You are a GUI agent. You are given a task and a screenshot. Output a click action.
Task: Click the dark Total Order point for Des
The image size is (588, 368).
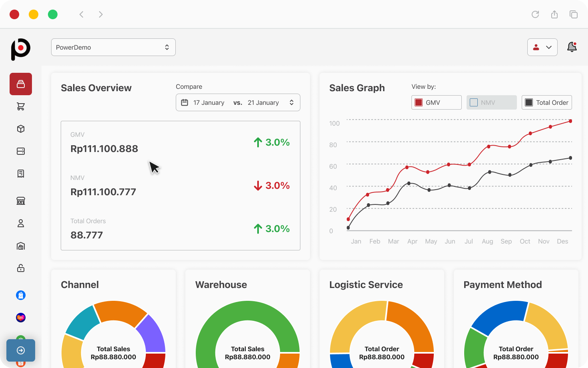[570, 158]
